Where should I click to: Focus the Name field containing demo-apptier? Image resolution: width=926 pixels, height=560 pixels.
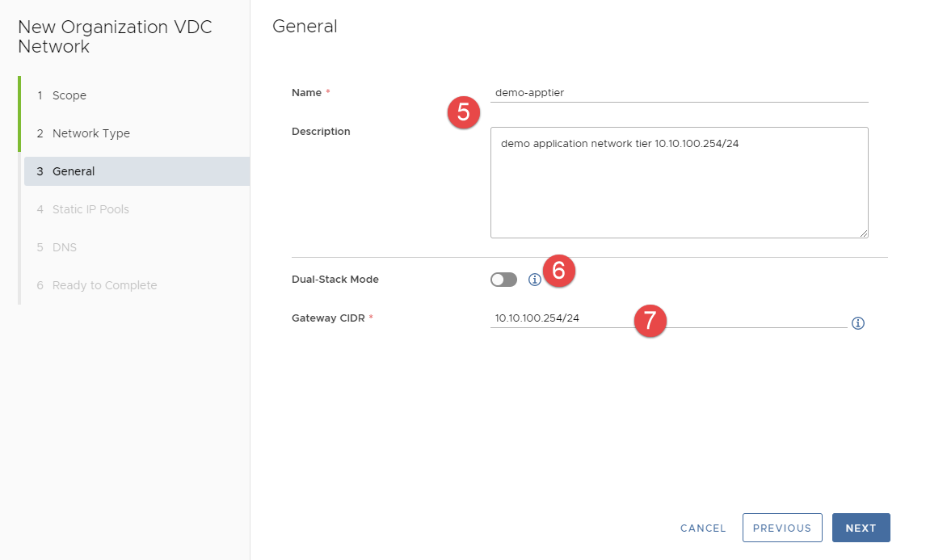pyautogui.click(x=679, y=93)
